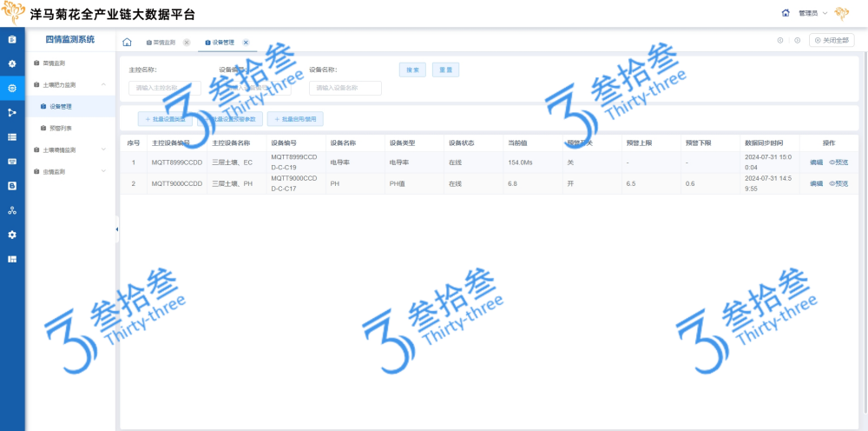This screenshot has width=868, height=431.
Task: Expand the 土壤墒情监测 menu group
Action: pyautogui.click(x=103, y=149)
